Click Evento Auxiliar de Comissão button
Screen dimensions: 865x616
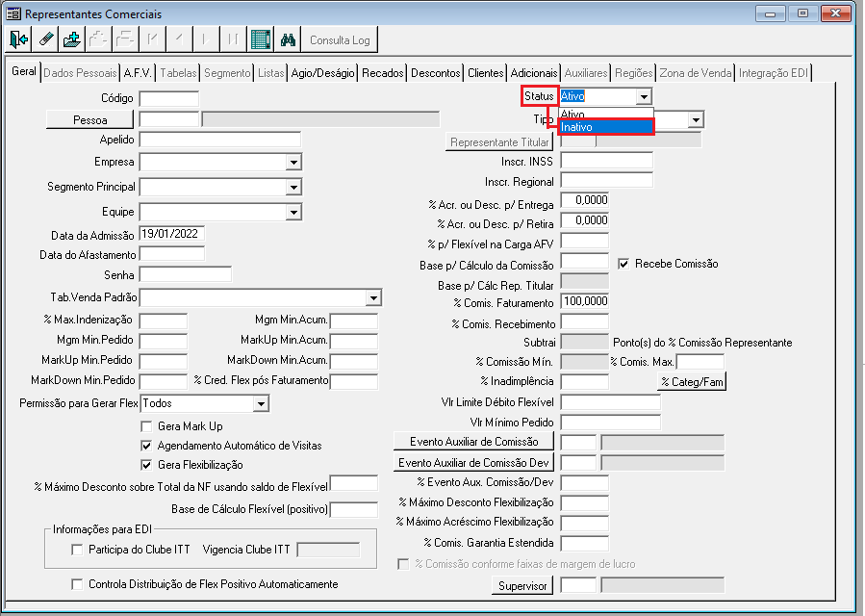pos(474,442)
